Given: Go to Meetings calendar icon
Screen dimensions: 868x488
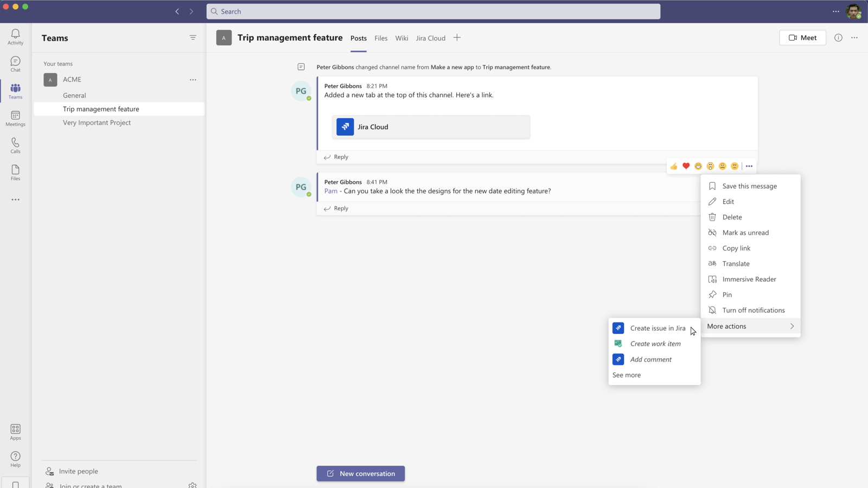Looking at the screenshot, I should point(15,118).
